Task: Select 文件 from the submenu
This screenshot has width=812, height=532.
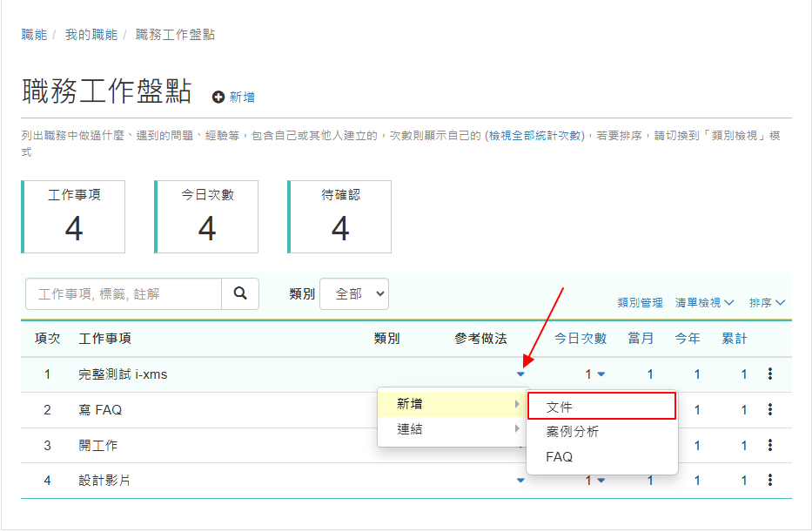Action: pyautogui.click(x=601, y=407)
